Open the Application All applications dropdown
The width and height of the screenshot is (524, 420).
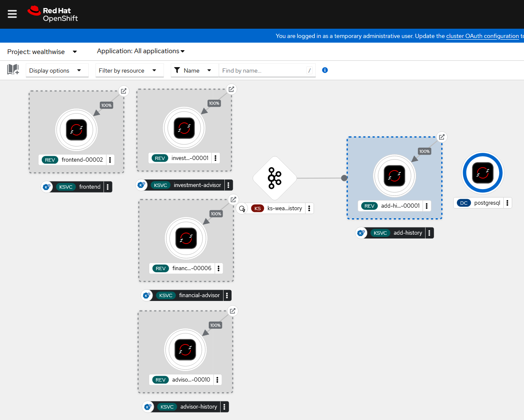tap(141, 51)
